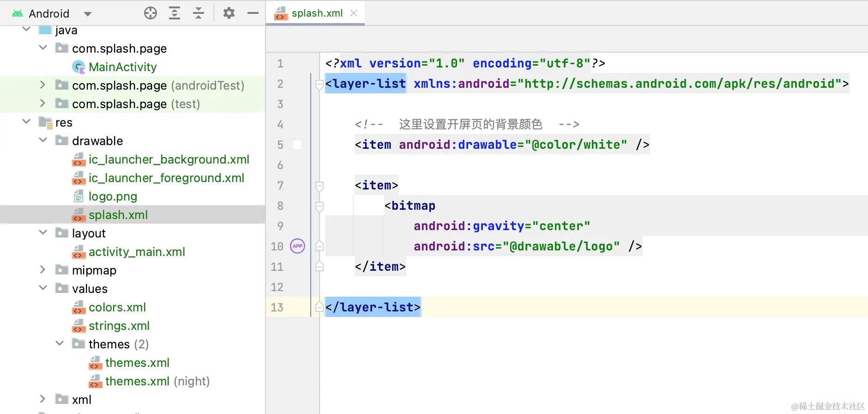Select strings.xml file
Viewport: 868px width, 414px height.
119,326
